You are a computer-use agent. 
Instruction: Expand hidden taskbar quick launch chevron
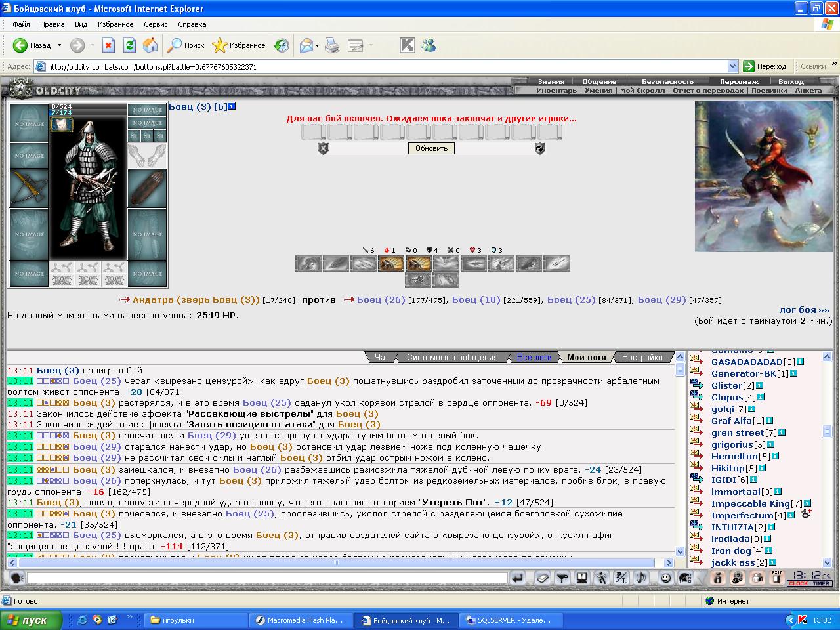[130, 618]
